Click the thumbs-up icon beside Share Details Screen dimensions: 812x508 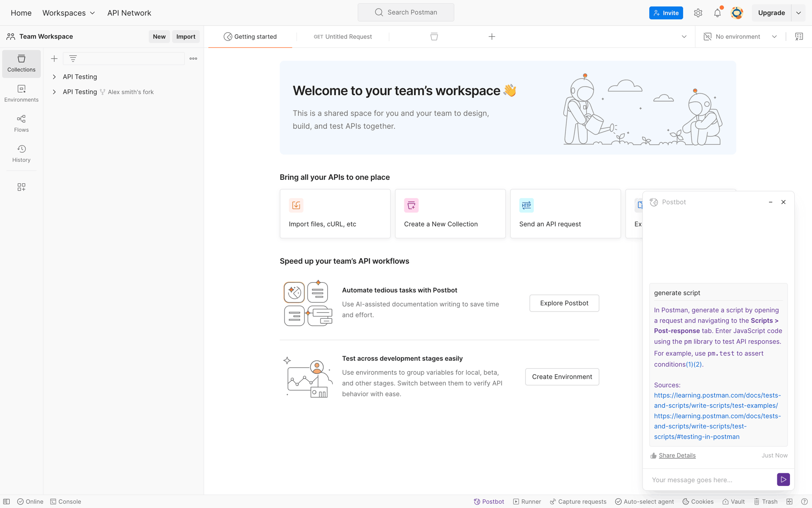click(653, 456)
